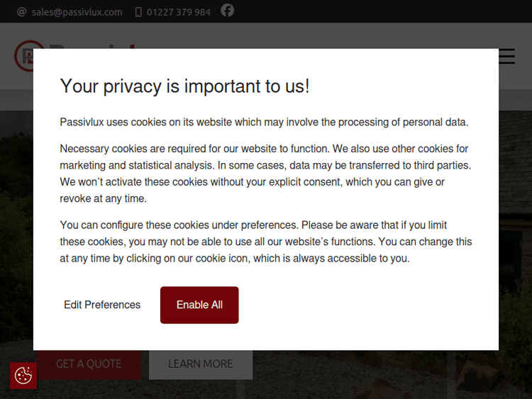
Task: Click the Edit Preferences button
Action: pyautogui.click(x=102, y=305)
